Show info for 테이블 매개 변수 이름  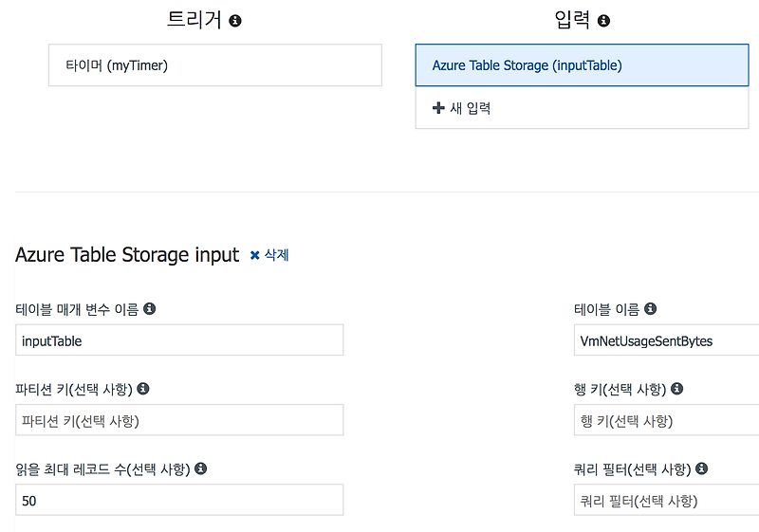150,308
